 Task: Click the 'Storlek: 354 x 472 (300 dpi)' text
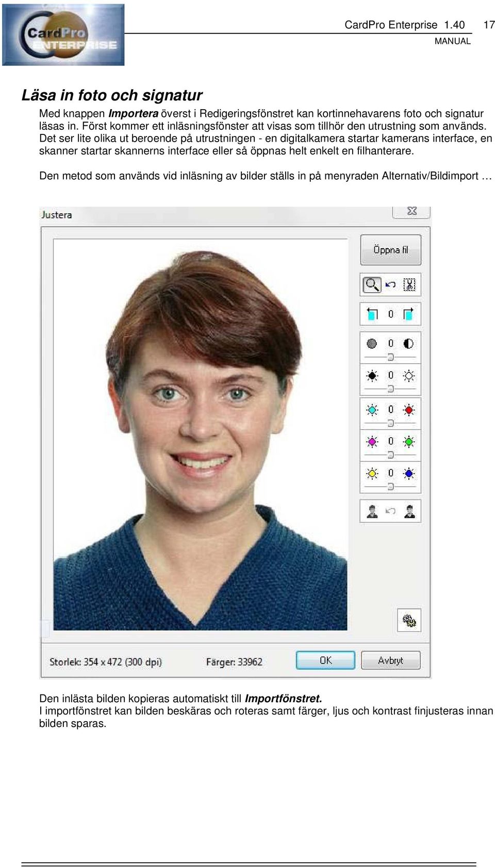[x=106, y=662]
